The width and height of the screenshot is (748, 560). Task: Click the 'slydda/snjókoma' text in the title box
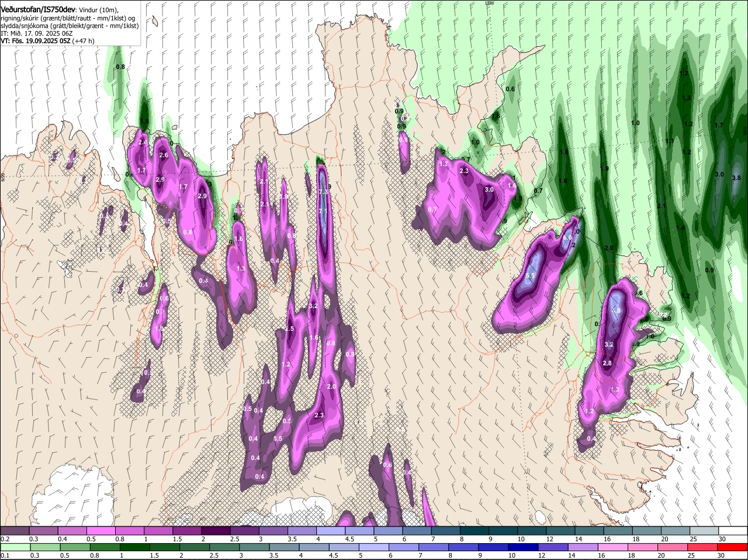point(24,26)
